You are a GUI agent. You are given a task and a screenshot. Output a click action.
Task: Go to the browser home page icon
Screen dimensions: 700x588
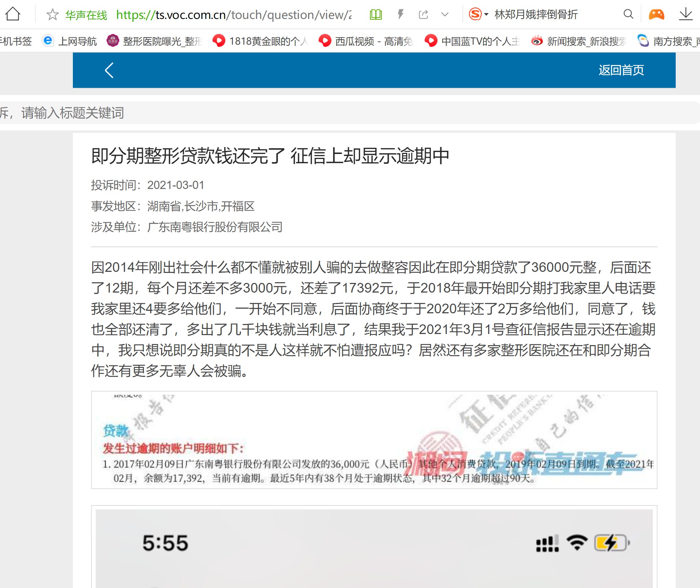point(13,14)
